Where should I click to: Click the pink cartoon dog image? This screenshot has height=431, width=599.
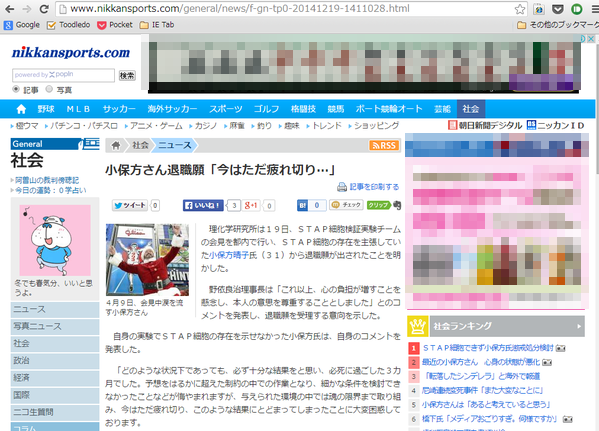[55, 240]
